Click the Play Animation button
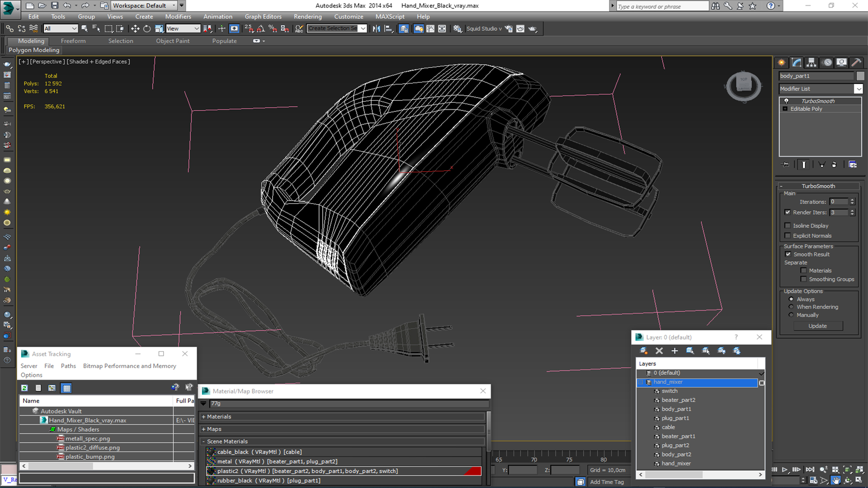The image size is (868, 488). click(785, 470)
